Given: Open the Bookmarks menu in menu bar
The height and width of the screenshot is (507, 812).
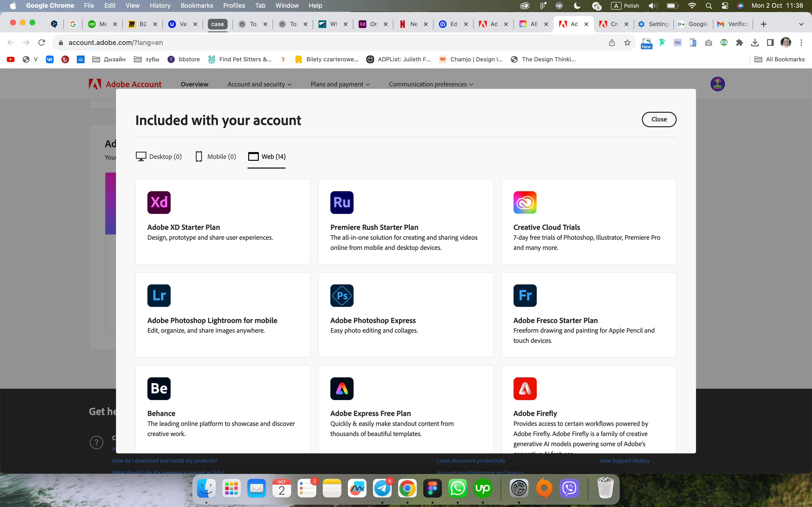Looking at the screenshot, I should tap(197, 5).
